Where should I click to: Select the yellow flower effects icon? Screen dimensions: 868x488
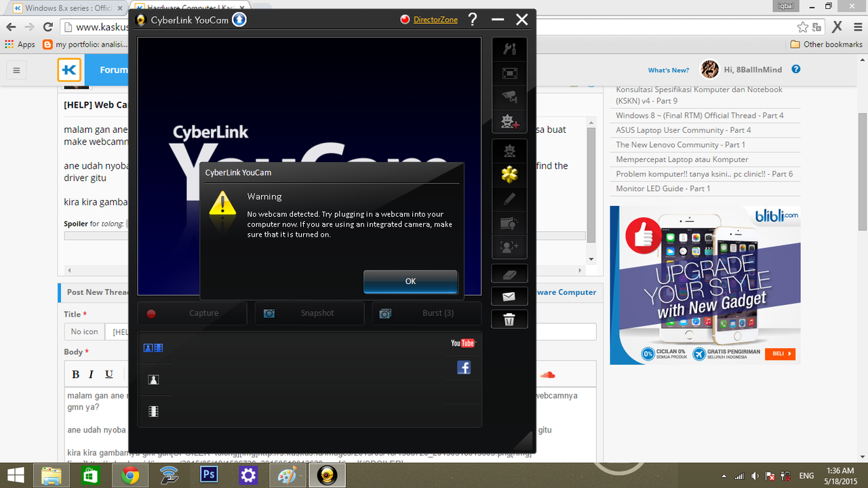(509, 175)
